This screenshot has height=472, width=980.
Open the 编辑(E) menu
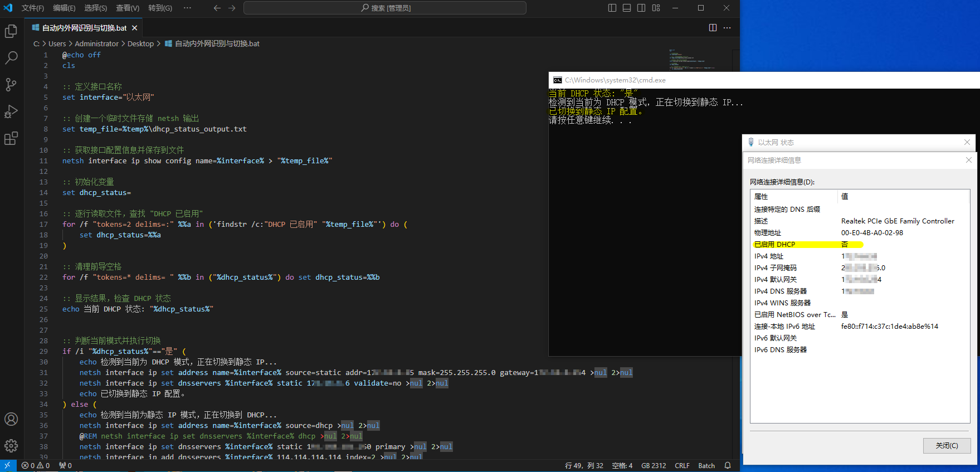tap(64, 8)
